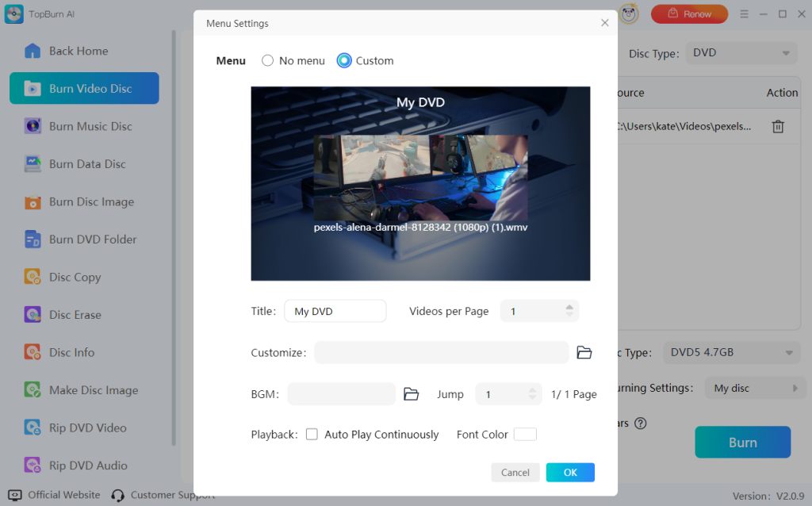The width and height of the screenshot is (812, 506).
Task: Click the Disc Copy sidebar icon
Action: click(x=33, y=277)
